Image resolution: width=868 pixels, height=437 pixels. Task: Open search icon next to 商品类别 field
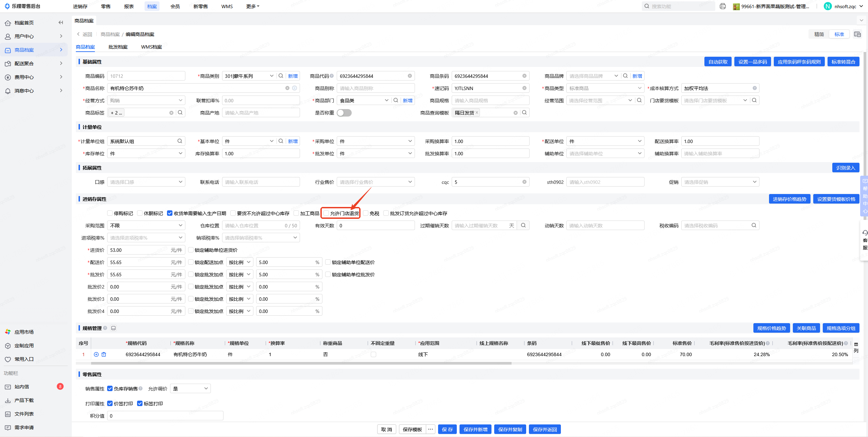[281, 76]
